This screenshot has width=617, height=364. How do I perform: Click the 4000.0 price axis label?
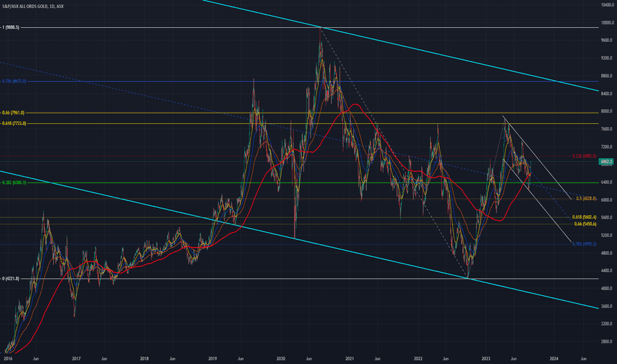pyautogui.click(x=606, y=289)
